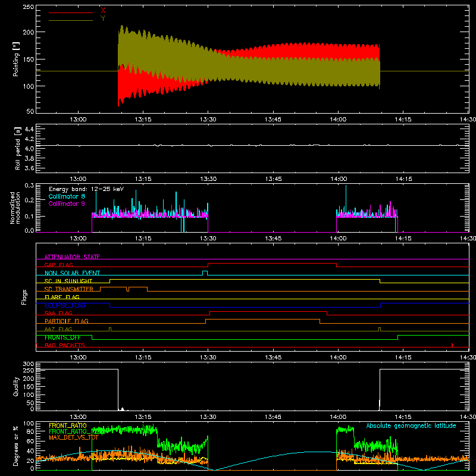Viewport: 476px width, 476px height.
Task: Click the 'Pointing' y-axis title
Action: pyautogui.click(x=16, y=59)
